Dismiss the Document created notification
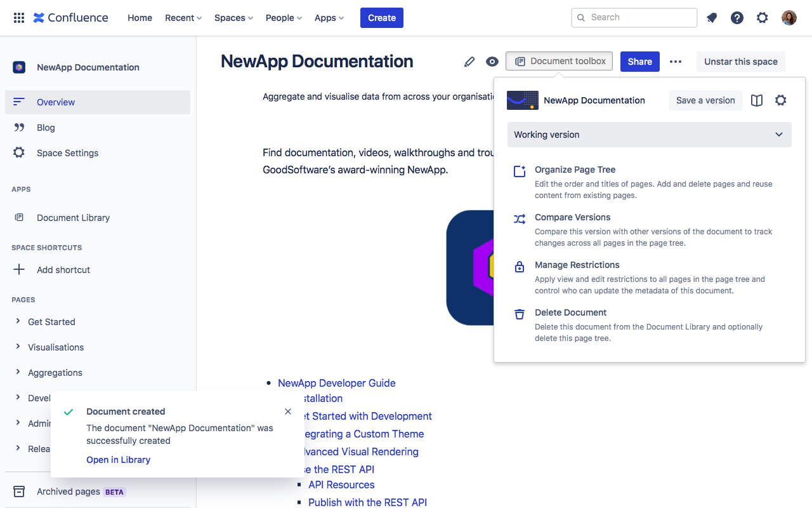812x508 pixels. pyautogui.click(x=288, y=411)
